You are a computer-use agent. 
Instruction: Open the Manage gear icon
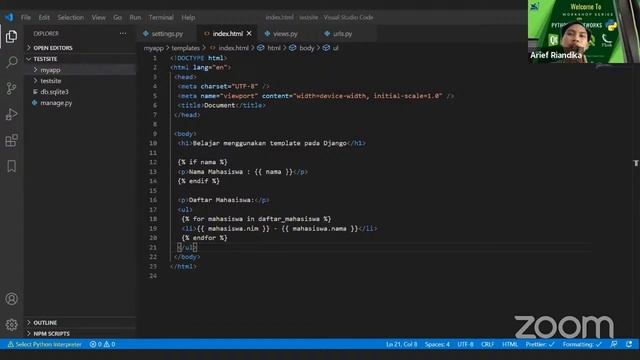pos(11,325)
